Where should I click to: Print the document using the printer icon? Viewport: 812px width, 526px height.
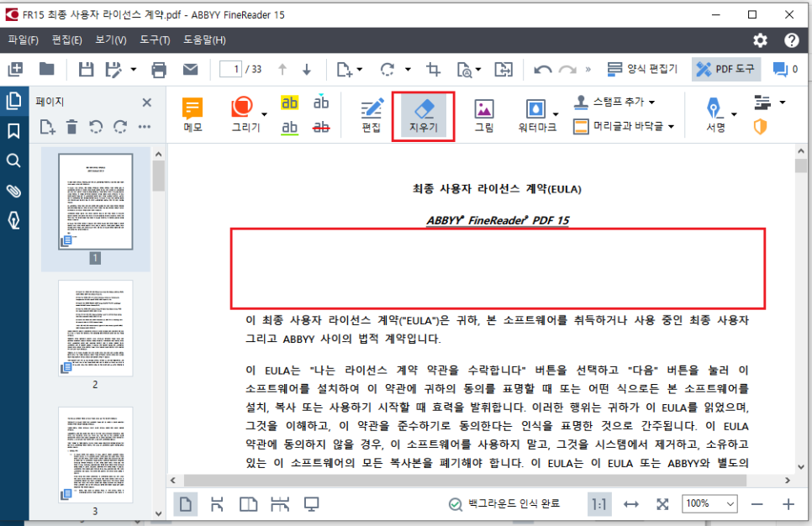point(159,70)
